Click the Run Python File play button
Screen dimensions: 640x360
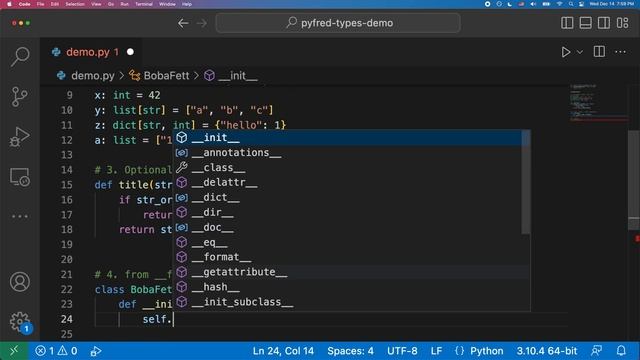[x=566, y=52]
